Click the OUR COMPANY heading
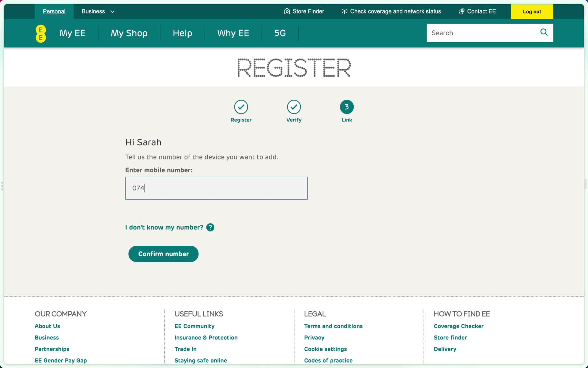This screenshot has height=368, width=588. click(x=61, y=314)
